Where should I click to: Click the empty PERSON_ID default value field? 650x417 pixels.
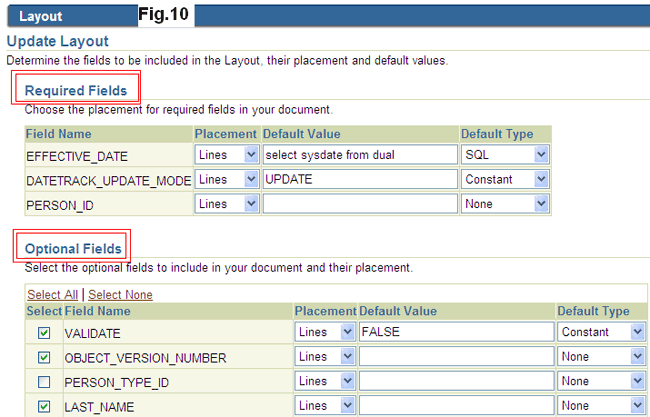(x=360, y=204)
